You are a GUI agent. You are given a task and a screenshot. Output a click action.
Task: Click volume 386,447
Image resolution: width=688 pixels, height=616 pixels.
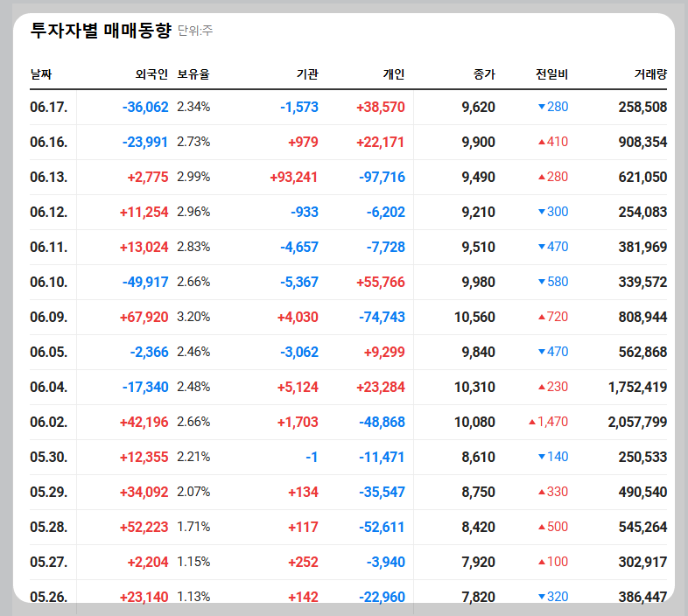[x=642, y=597]
